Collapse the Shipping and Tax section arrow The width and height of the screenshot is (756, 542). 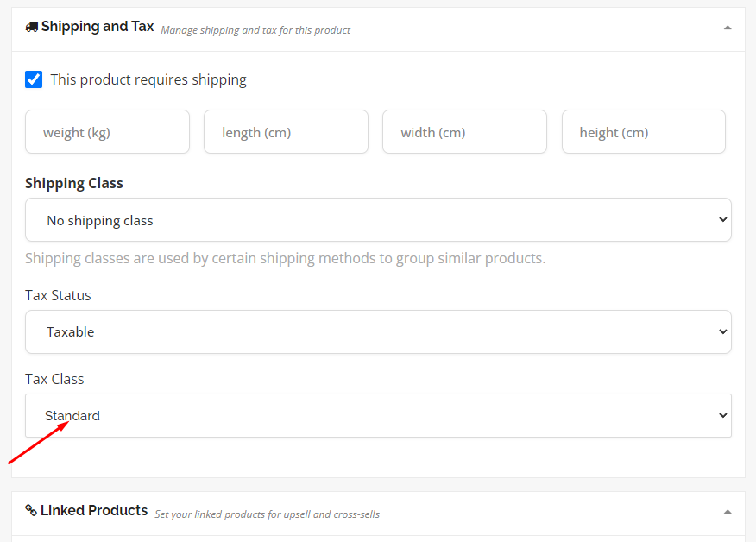pyautogui.click(x=728, y=28)
